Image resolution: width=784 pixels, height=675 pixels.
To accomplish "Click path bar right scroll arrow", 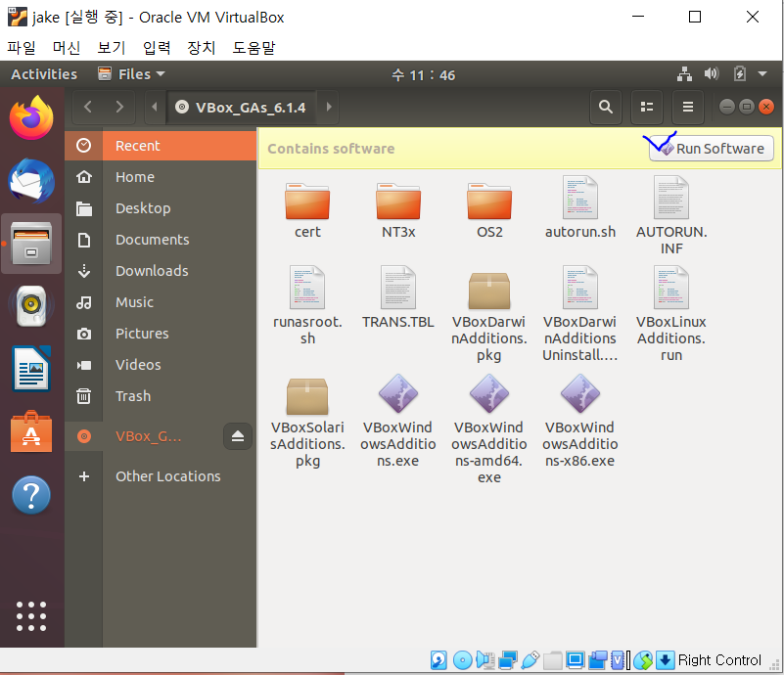I will click(x=329, y=107).
